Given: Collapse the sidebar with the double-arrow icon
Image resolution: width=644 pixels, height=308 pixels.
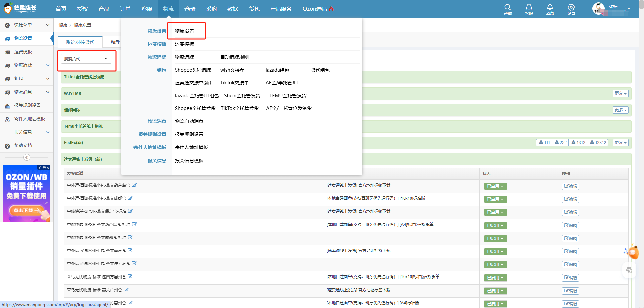Looking at the screenshot, I should click(x=27, y=157).
